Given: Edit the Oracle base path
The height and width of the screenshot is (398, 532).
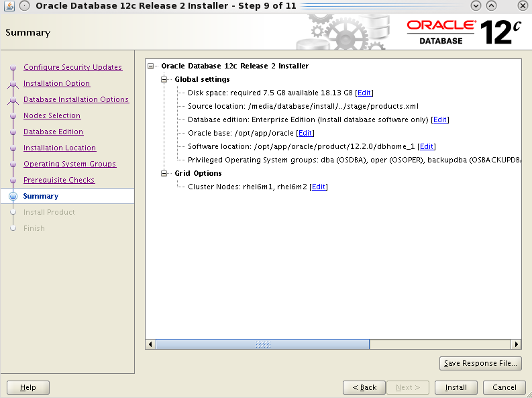Looking at the screenshot, I should click(305, 133).
